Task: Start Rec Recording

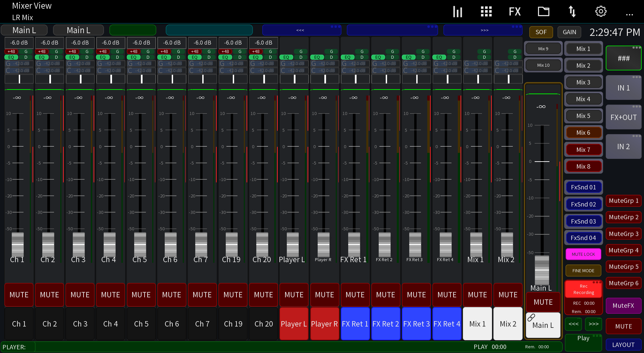Action: coord(583,289)
